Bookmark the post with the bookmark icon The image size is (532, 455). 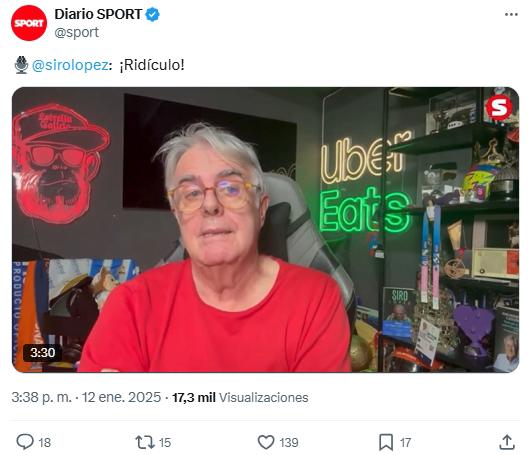(x=386, y=442)
